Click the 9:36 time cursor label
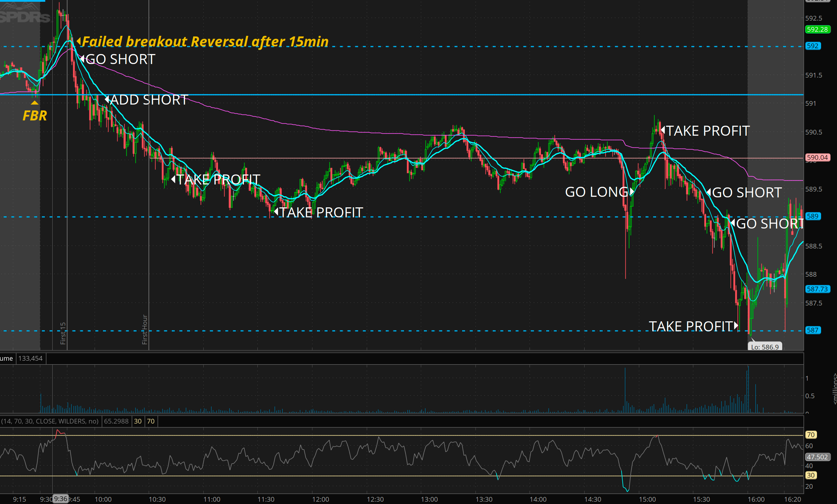Viewport: 837px width, 504px height. (61, 499)
